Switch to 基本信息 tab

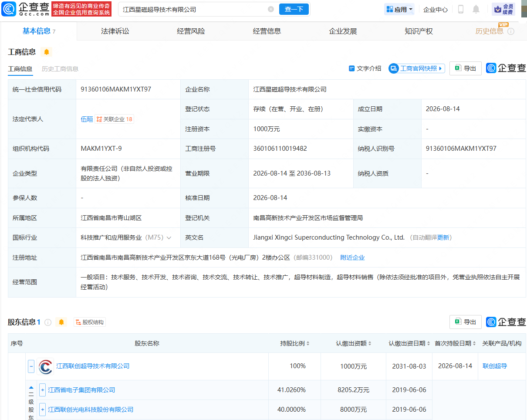pyautogui.click(x=39, y=31)
